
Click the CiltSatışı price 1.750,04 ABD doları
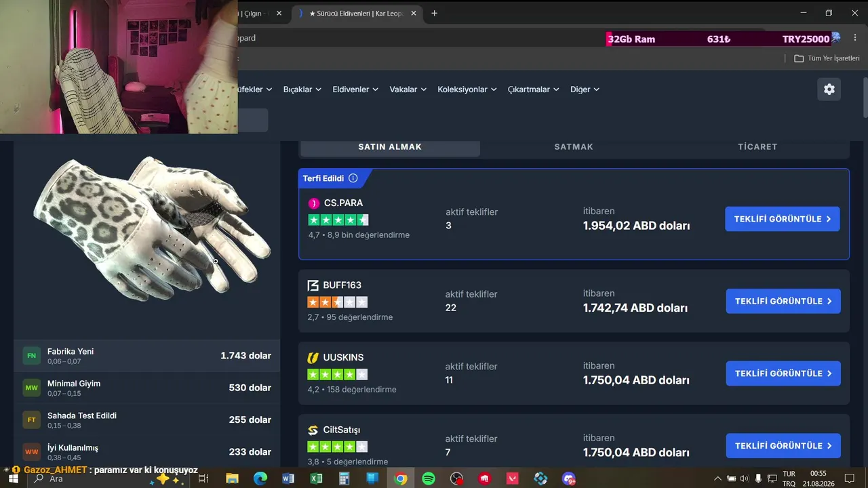pyautogui.click(x=636, y=453)
